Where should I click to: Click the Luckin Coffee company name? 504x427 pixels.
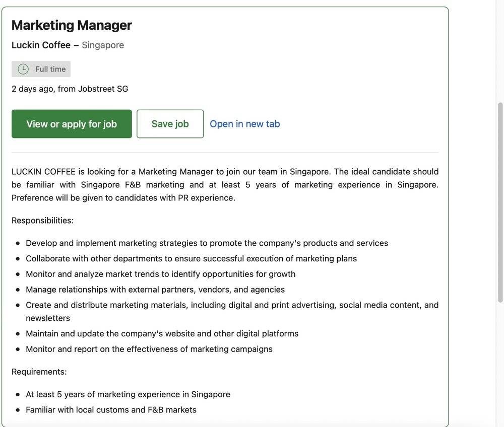click(x=41, y=45)
